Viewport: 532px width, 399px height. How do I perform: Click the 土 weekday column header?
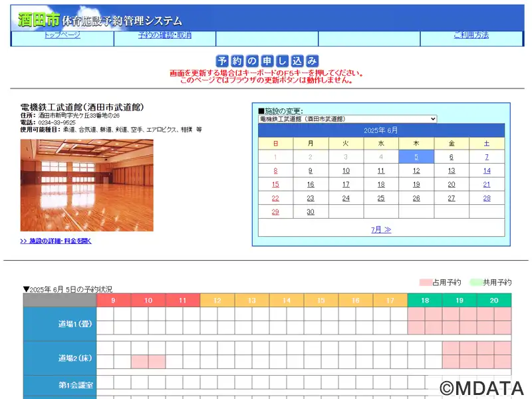pos(487,144)
